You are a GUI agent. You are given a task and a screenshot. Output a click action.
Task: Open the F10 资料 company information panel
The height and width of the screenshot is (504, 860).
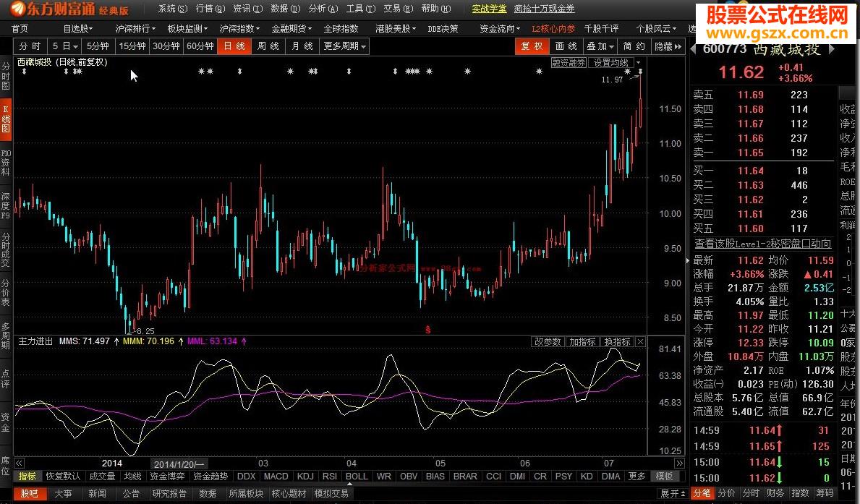click(x=6, y=163)
